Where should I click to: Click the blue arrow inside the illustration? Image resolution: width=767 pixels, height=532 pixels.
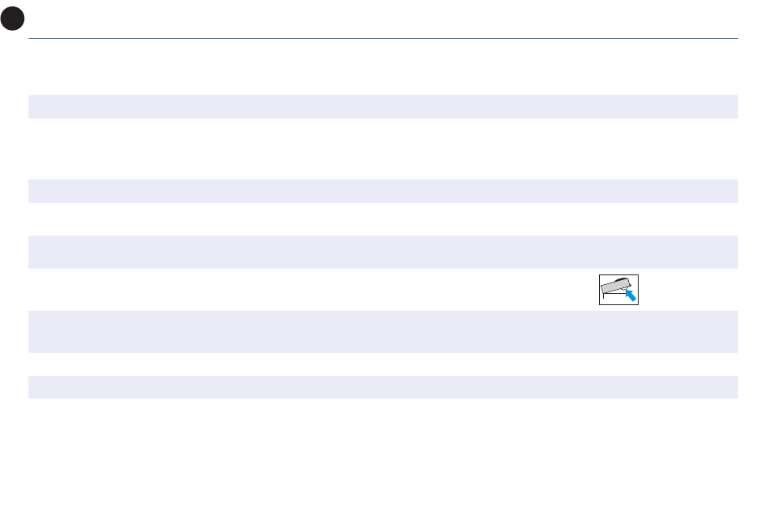[x=631, y=295]
